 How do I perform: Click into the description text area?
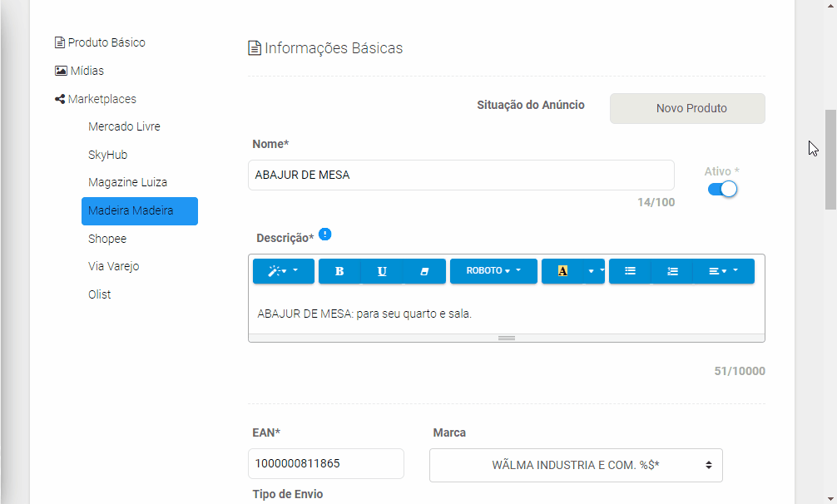507,314
